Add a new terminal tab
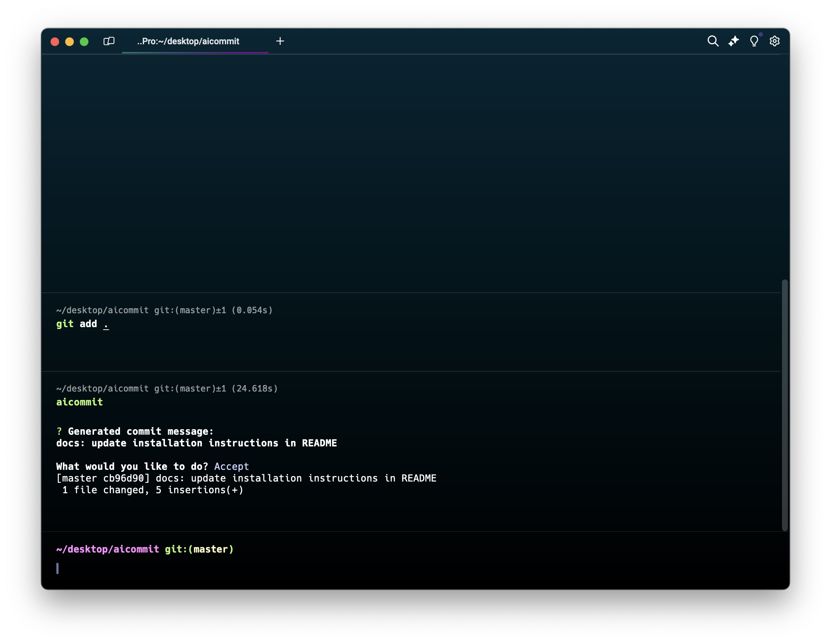Screen dimensions: 831x644 point(280,41)
